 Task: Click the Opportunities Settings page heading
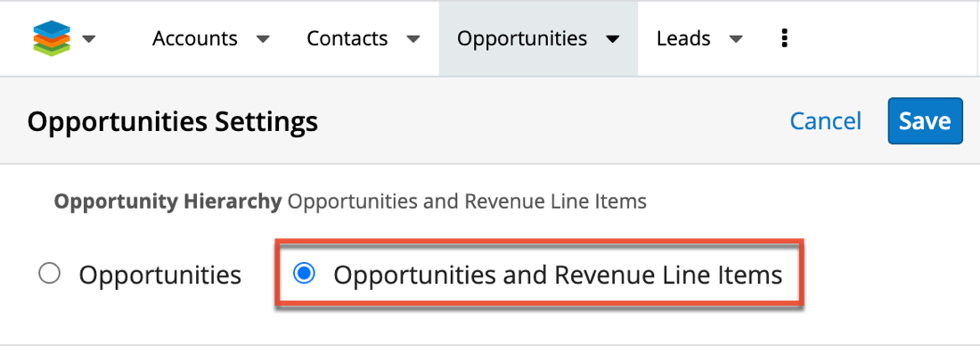[x=173, y=121]
